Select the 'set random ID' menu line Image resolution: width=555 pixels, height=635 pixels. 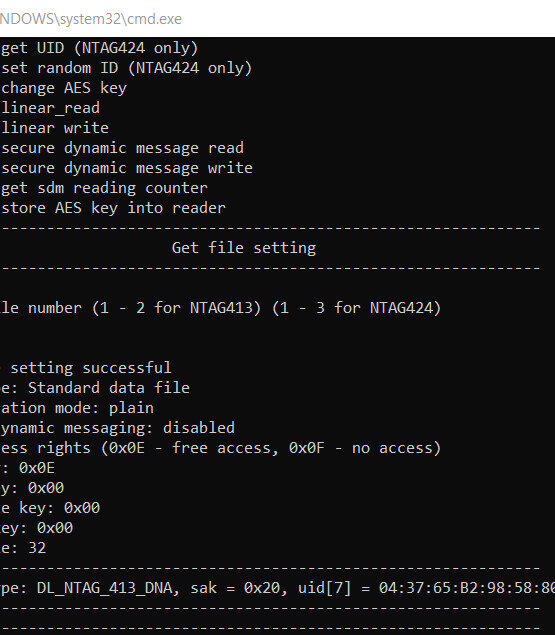coord(126,68)
